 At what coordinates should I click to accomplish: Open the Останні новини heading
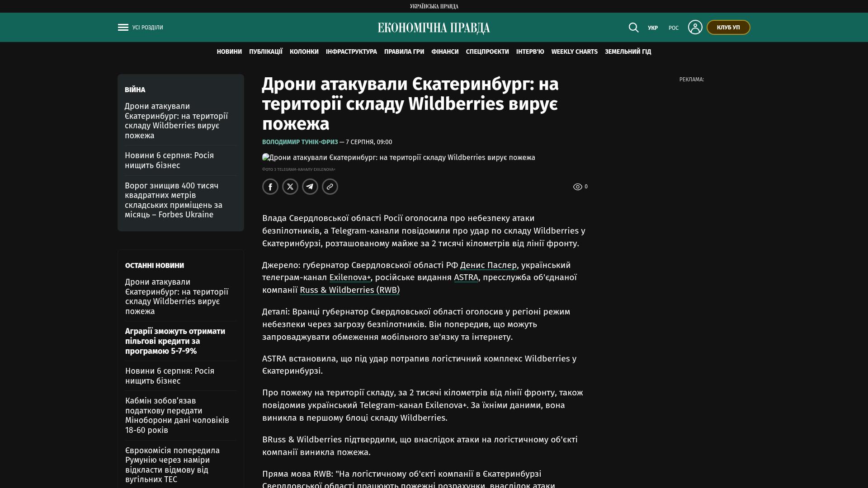point(155,266)
